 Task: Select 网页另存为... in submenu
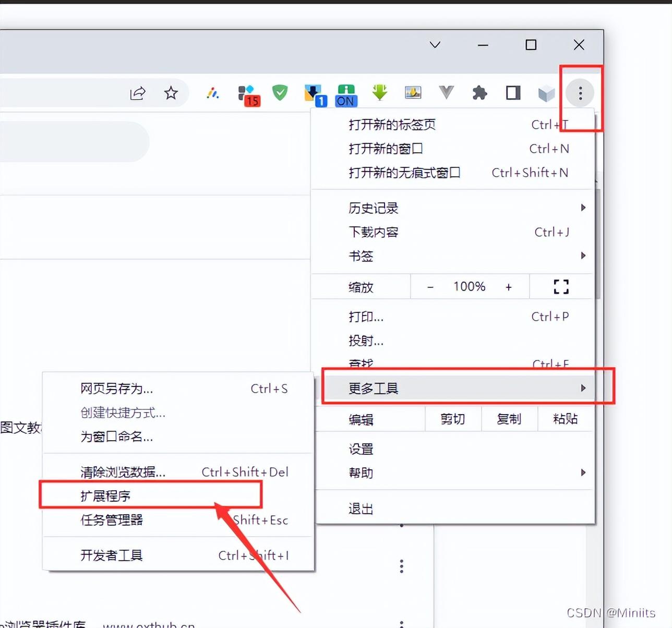click(x=178, y=389)
